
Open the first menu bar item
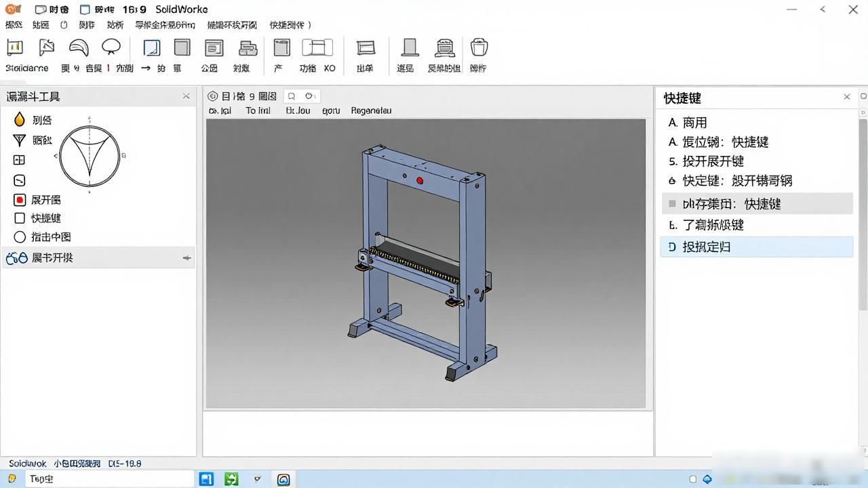click(14, 25)
